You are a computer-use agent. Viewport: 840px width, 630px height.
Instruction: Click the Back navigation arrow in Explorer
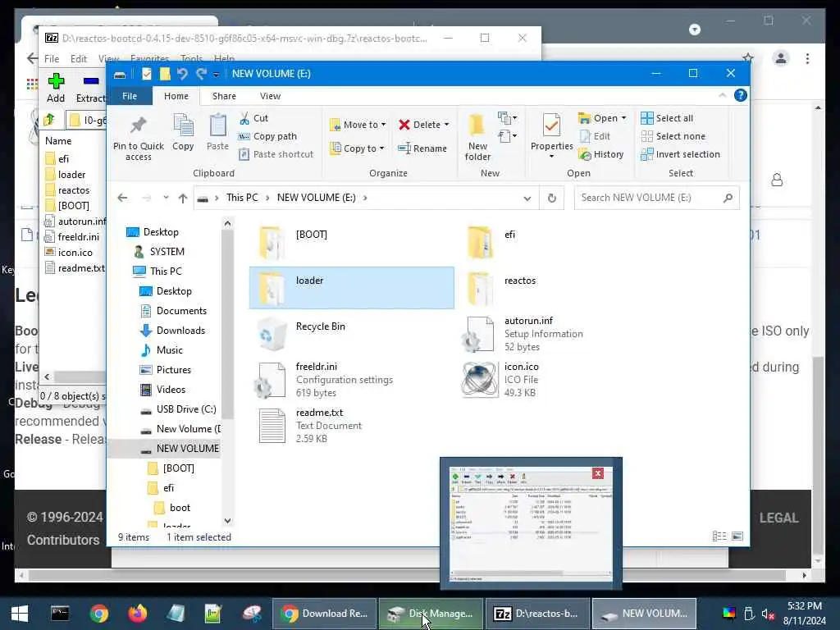click(122, 198)
